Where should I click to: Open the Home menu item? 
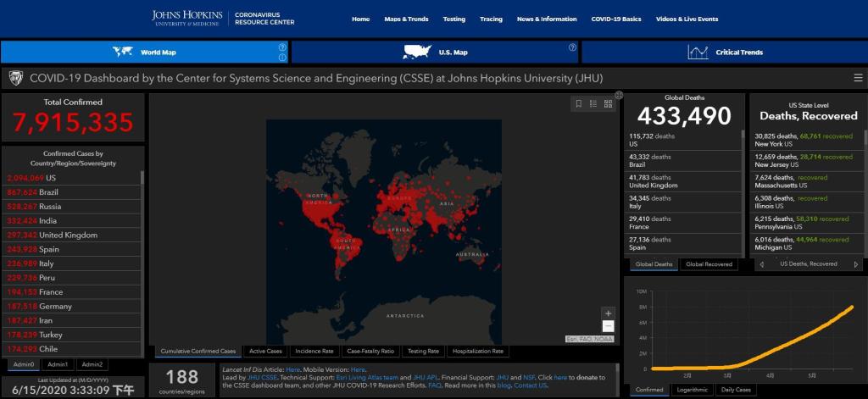(360, 19)
